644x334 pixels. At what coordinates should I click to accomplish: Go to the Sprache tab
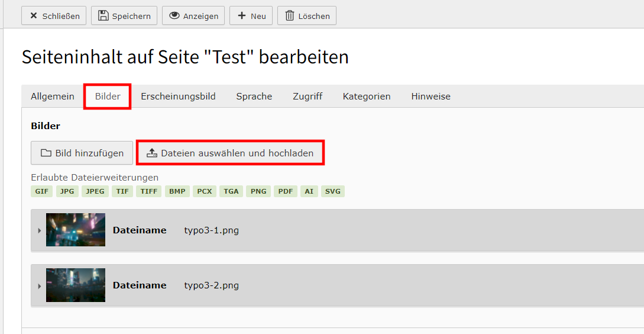click(x=254, y=97)
